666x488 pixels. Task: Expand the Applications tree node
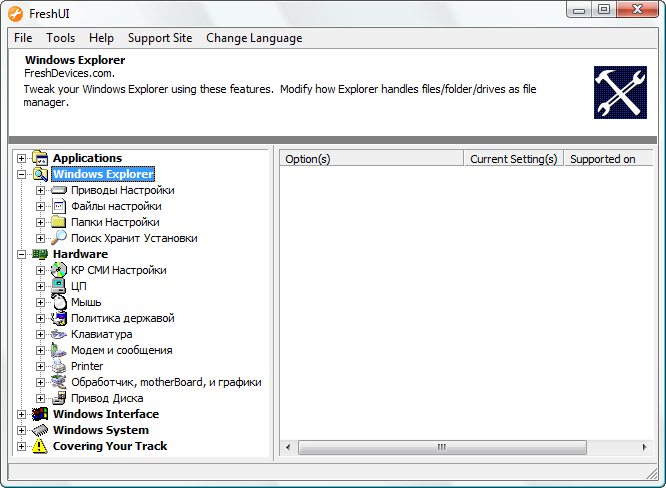[22, 158]
